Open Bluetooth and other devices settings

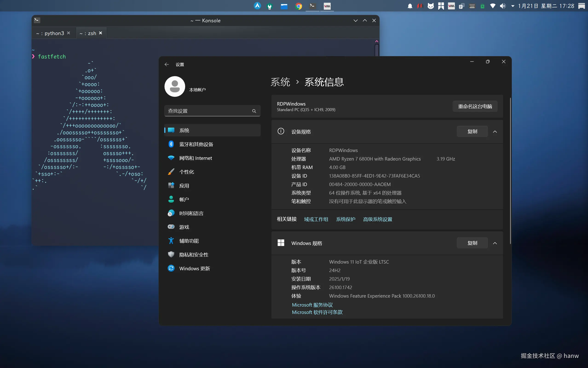[x=196, y=144]
